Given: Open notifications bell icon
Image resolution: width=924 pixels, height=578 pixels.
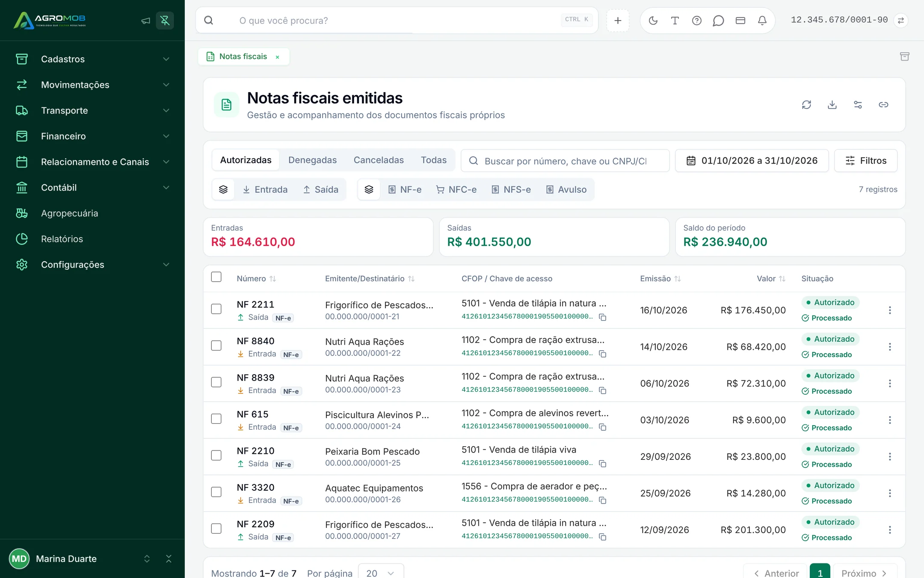Looking at the screenshot, I should [x=762, y=21].
